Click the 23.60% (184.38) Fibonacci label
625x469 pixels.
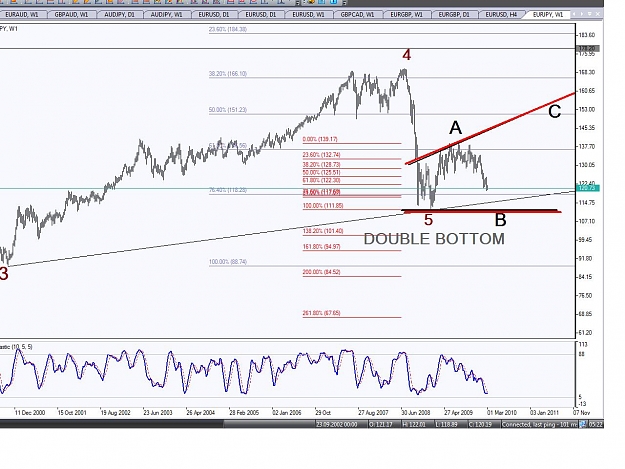(228, 29)
